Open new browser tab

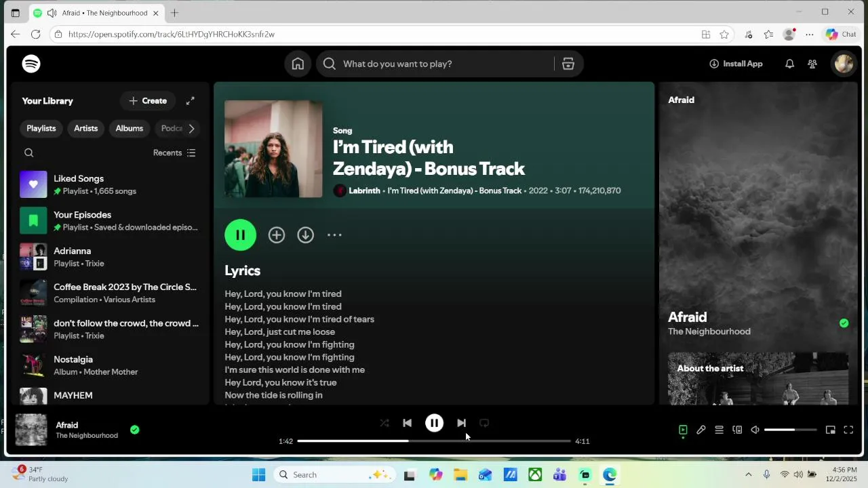[175, 13]
